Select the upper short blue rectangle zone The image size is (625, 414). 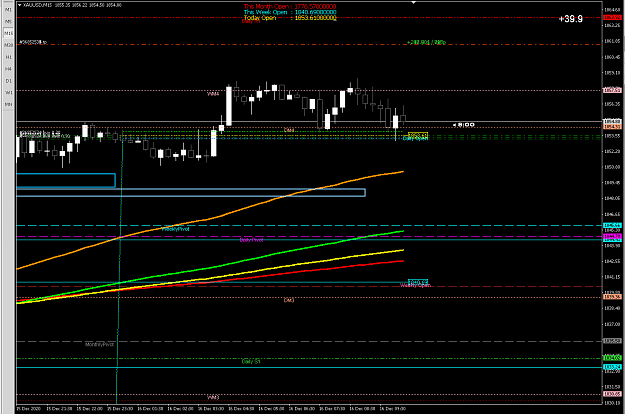point(66,181)
